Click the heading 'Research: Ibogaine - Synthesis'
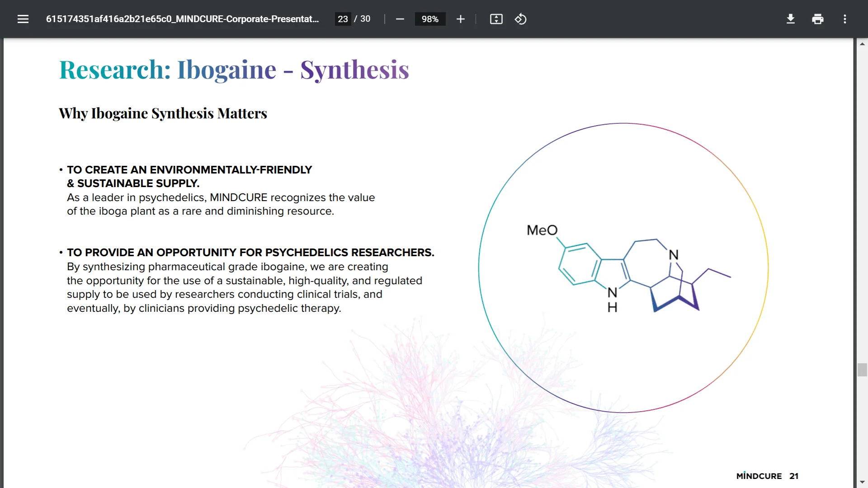Screen dimensions: 868x488 (234, 70)
